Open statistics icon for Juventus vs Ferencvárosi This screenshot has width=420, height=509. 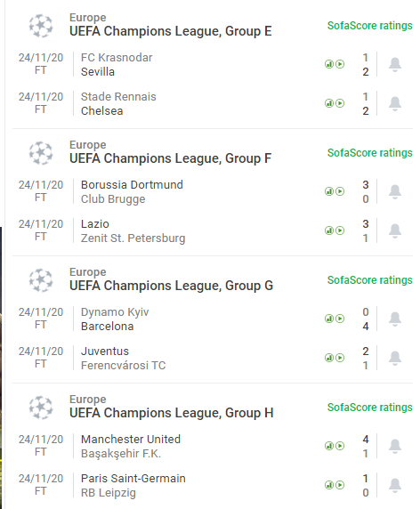[x=329, y=358]
